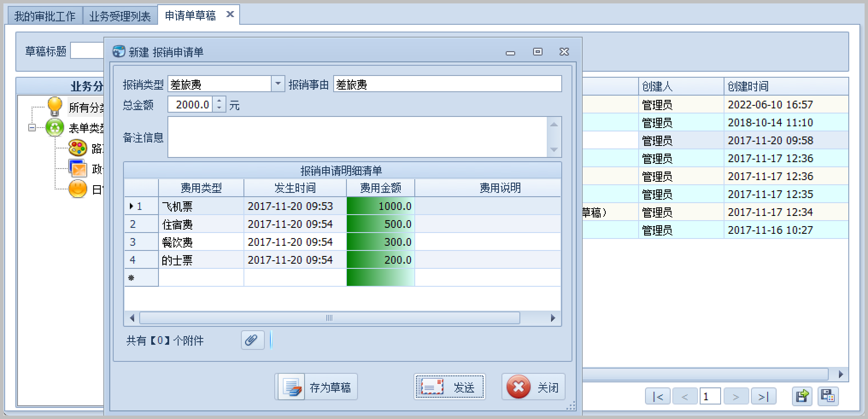Screen dimensions: 868x419
Task: Select the draft row dated 2017-11-16 10:27
Action: click(715, 230)
